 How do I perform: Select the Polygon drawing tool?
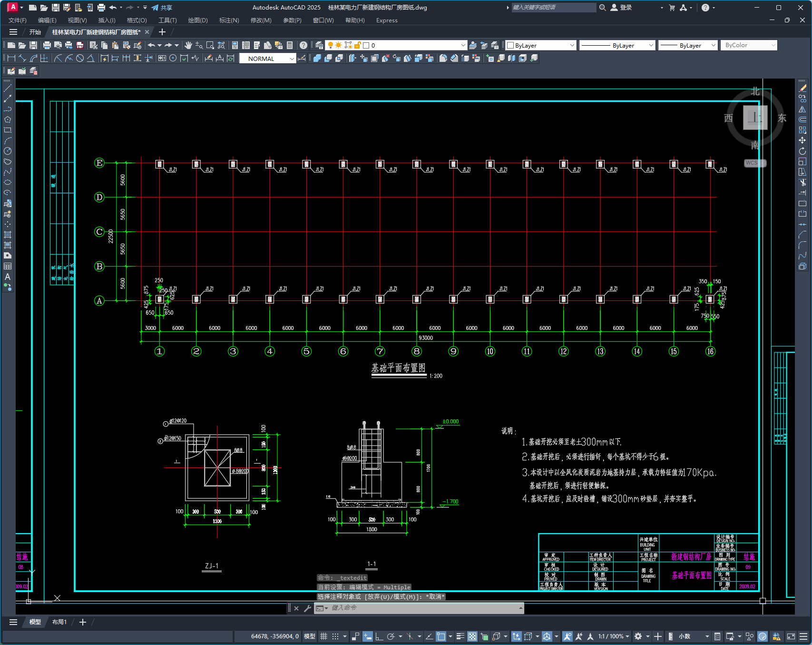point(8,119)
